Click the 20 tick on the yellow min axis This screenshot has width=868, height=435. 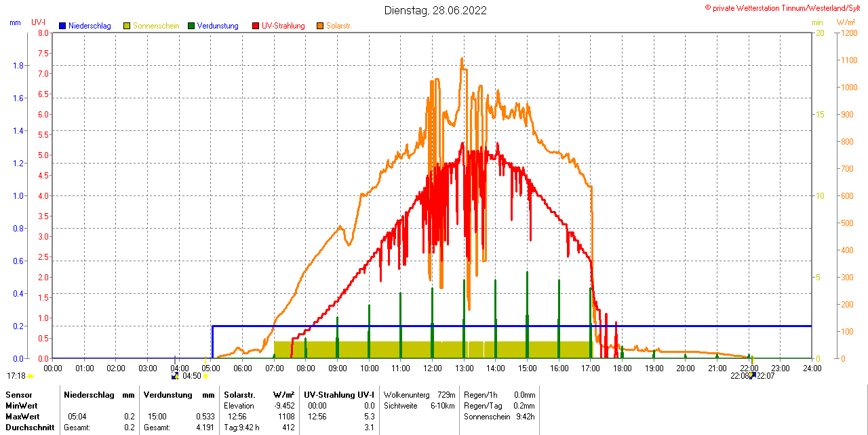[820, 33]
